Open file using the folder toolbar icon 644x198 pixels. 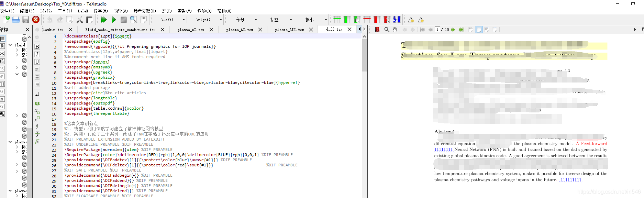pos(16,20)
